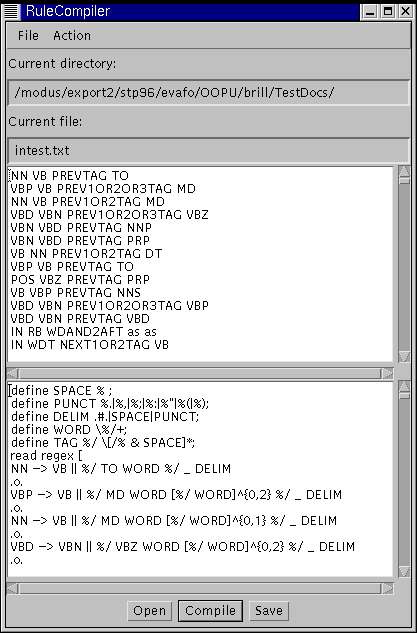Click line 'NN VB PREVTAG TO'
This screenshot has width=417, height=633.
(69, 176)
